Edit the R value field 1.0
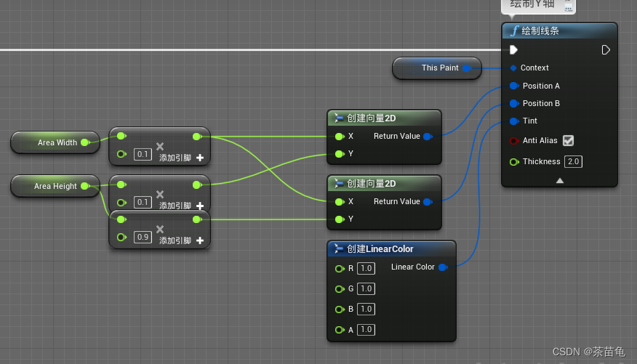The height and width of the screenshot is (364, 637). (366, 268)
